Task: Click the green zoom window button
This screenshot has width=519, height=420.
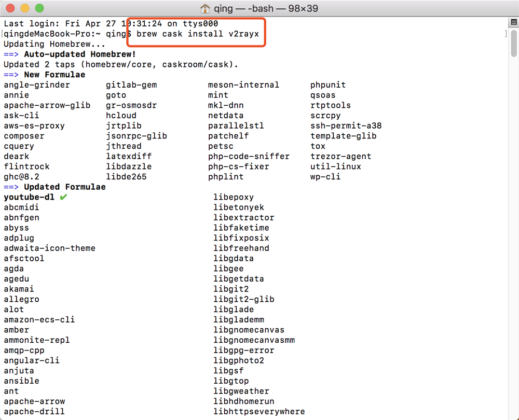Action: pyautogui.click(x=39, y=8)
